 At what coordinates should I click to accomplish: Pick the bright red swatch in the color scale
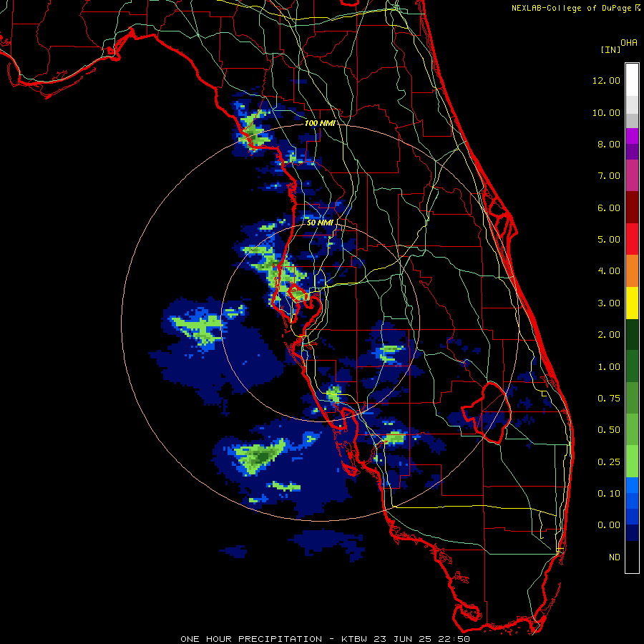click(x=632, y=239)
